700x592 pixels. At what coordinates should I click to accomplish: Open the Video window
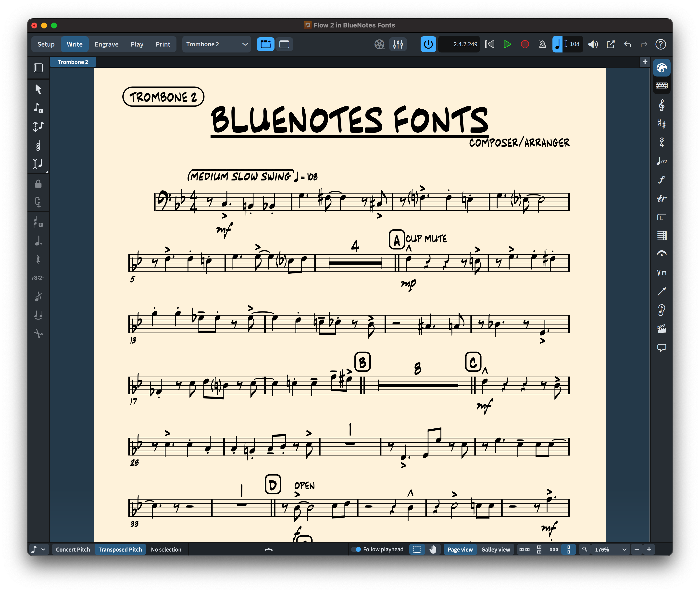pos(379,44)
